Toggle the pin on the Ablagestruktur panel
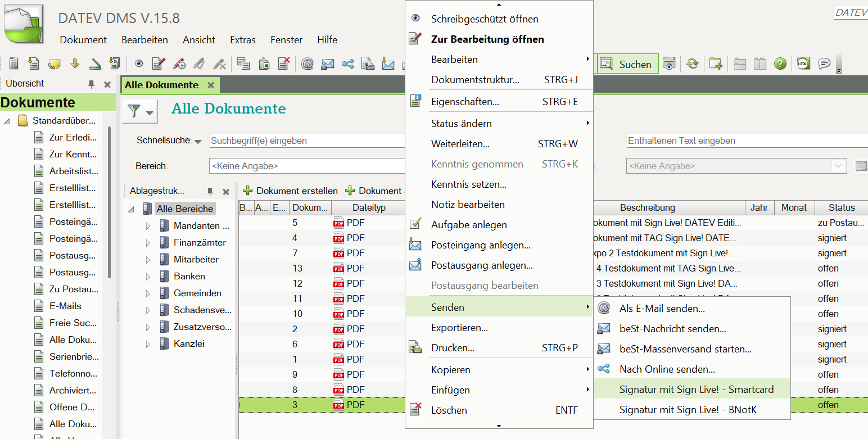 [x=210, y=192]
